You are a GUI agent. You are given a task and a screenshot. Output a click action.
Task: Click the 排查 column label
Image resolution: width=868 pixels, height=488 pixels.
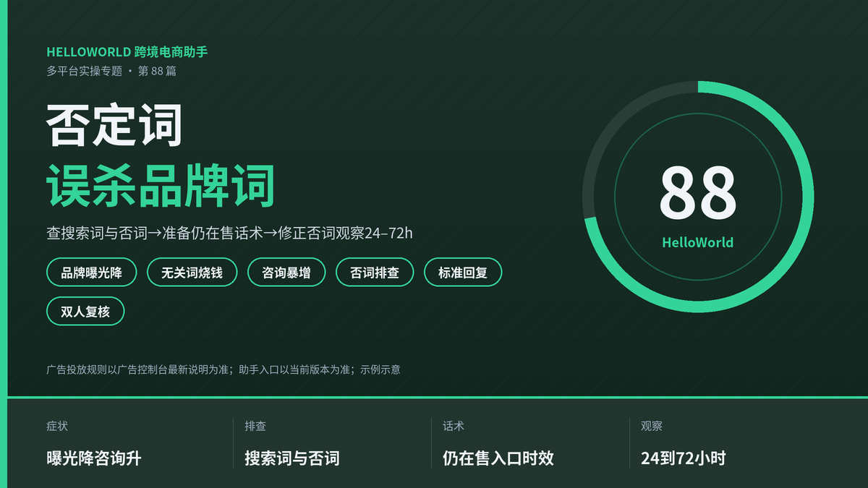click(255, 427)
